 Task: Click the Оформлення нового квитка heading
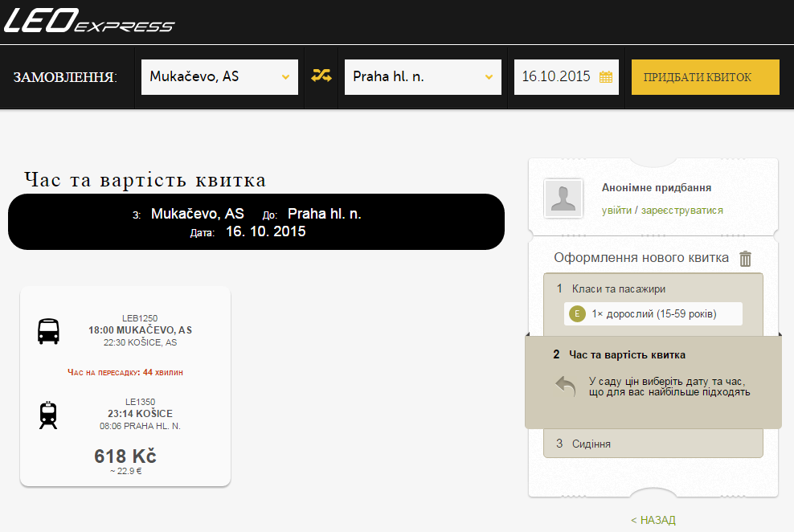pyautogui.click(x=641, y=258)
